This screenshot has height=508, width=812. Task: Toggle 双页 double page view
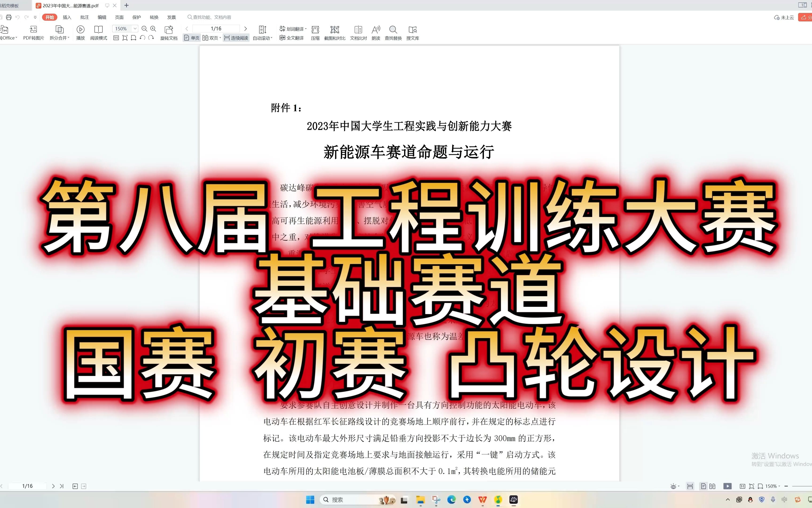click(210, 38)
